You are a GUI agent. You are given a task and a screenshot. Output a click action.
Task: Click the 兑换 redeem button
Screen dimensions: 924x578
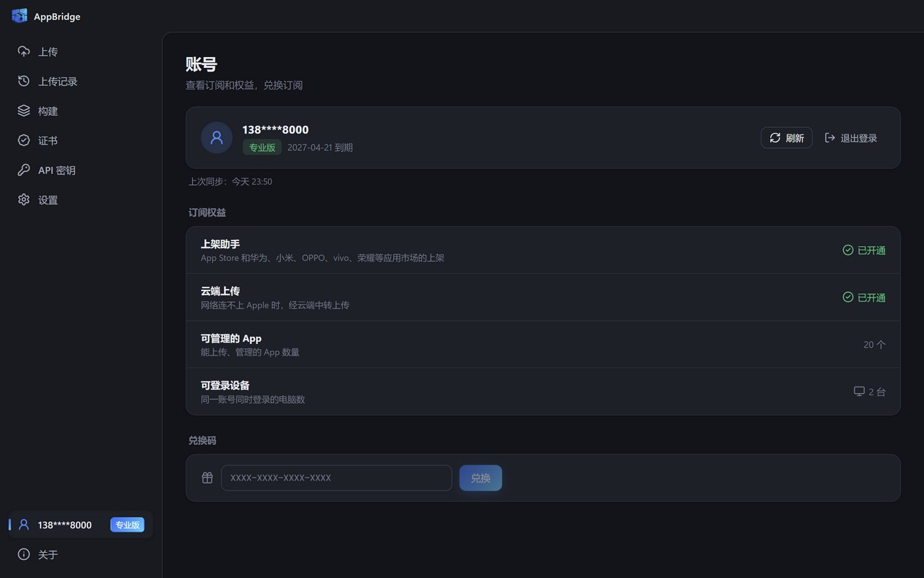click(x=480, y=478)
